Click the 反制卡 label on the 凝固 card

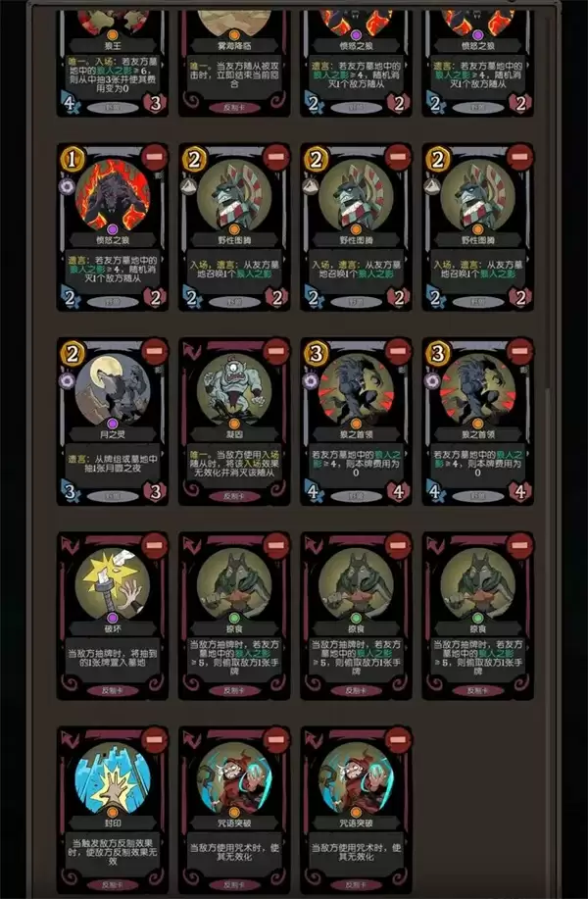click(234, 496)
